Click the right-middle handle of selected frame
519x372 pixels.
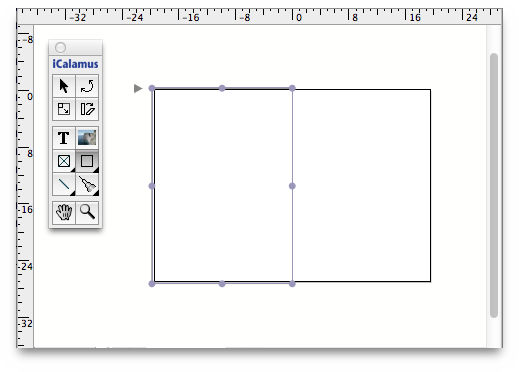[x=292, y=186]
